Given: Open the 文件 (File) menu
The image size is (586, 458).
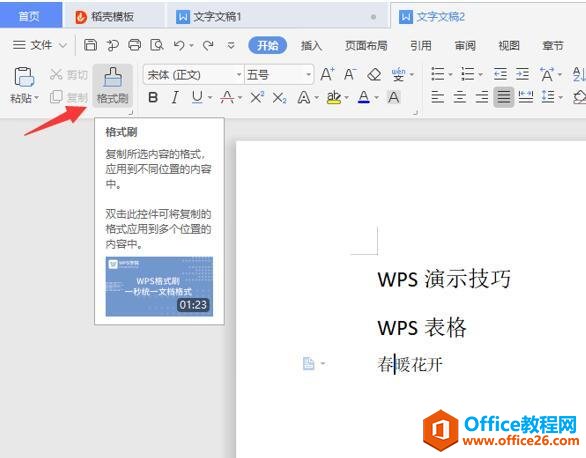Looking at the screenshot, I should (x=40, y=45).
